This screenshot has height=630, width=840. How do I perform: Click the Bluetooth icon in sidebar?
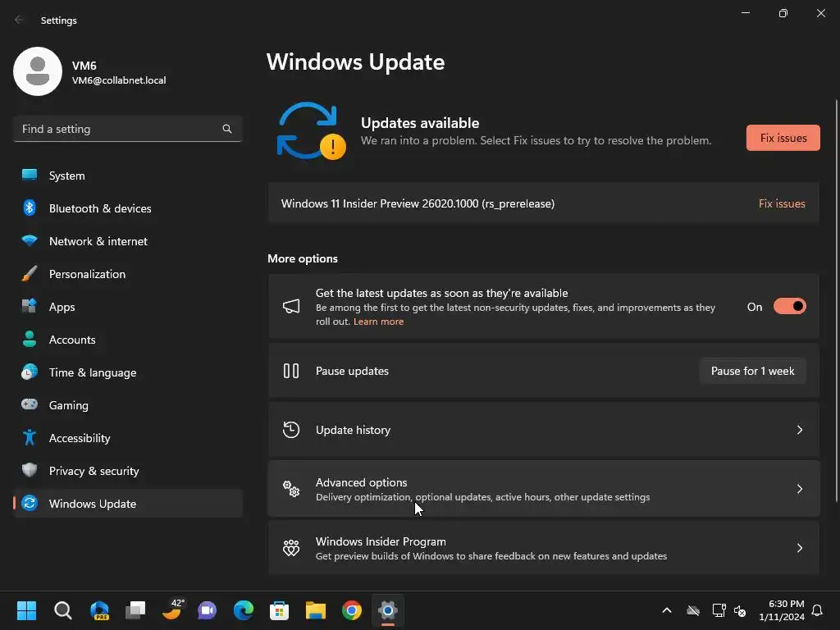30,208
